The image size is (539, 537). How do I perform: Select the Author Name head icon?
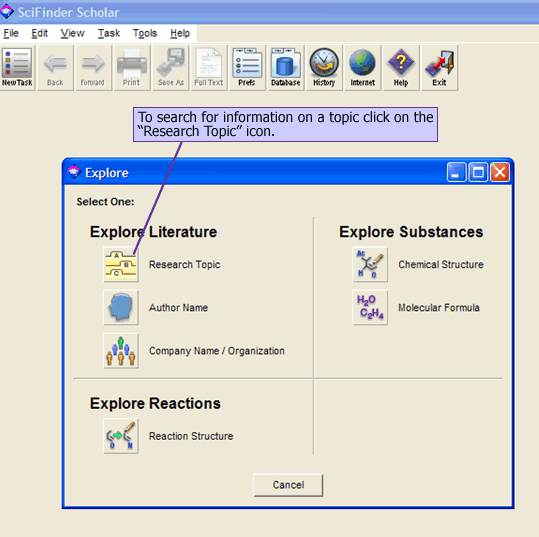[121, 307]
